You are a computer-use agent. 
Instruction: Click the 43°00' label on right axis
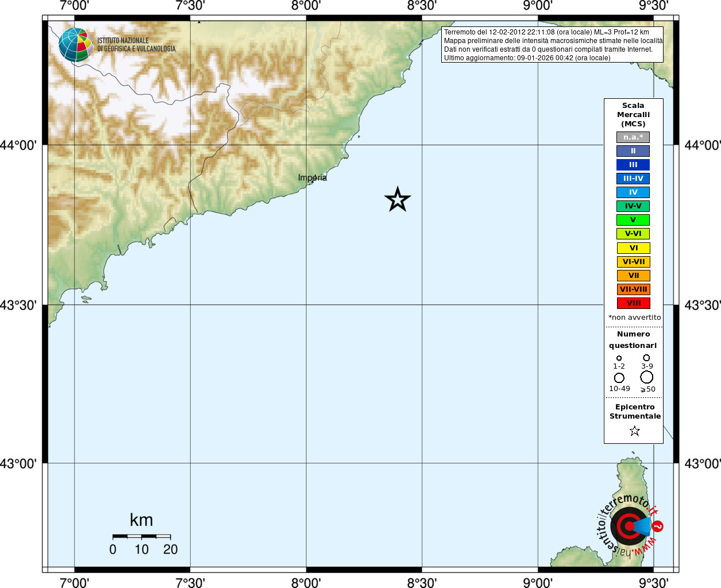click(x=703, y=463)
